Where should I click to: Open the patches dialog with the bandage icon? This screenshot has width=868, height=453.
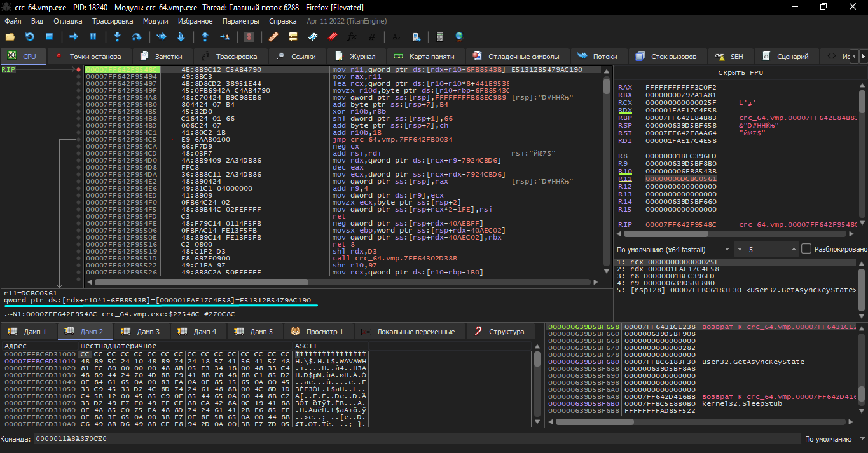pos(273,37)
